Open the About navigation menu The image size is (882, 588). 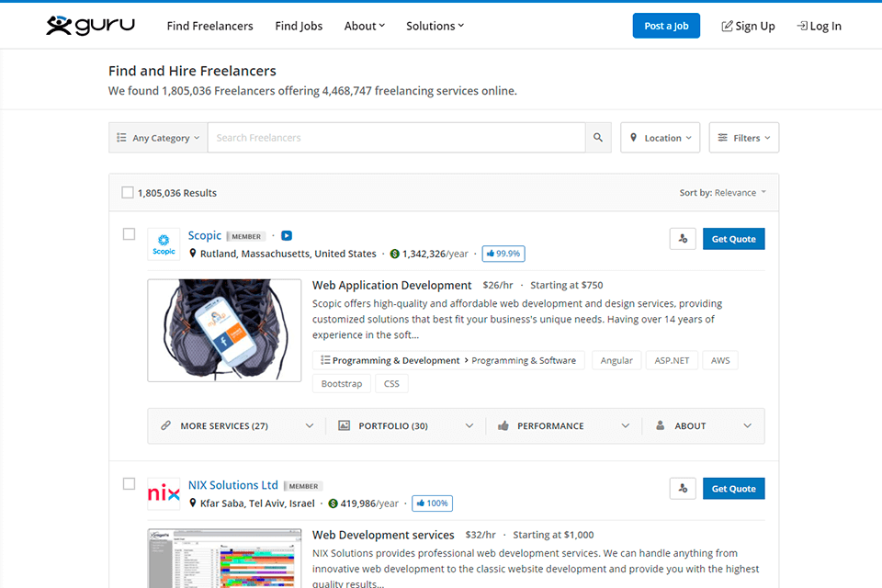click(x=365, y=26)
